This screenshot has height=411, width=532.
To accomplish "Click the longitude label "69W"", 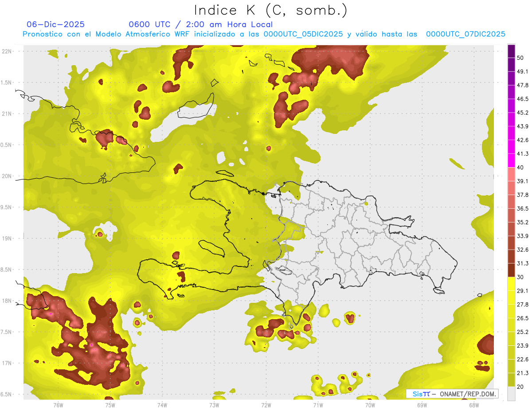I will 422,405.
